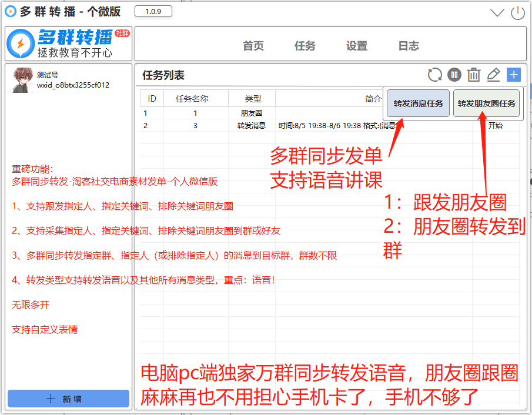Click the 简介 column header
This screenshot has height=415, width=532.
[373, 99]
